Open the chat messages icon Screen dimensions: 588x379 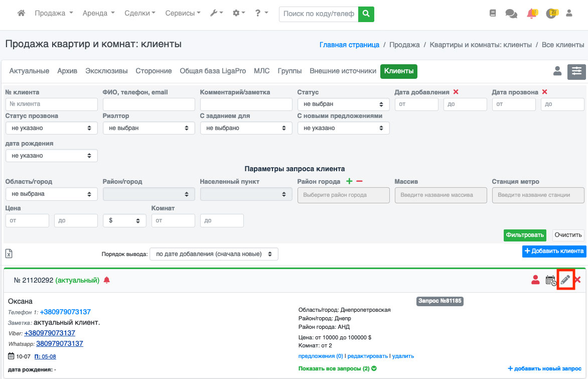click(511, 14)
